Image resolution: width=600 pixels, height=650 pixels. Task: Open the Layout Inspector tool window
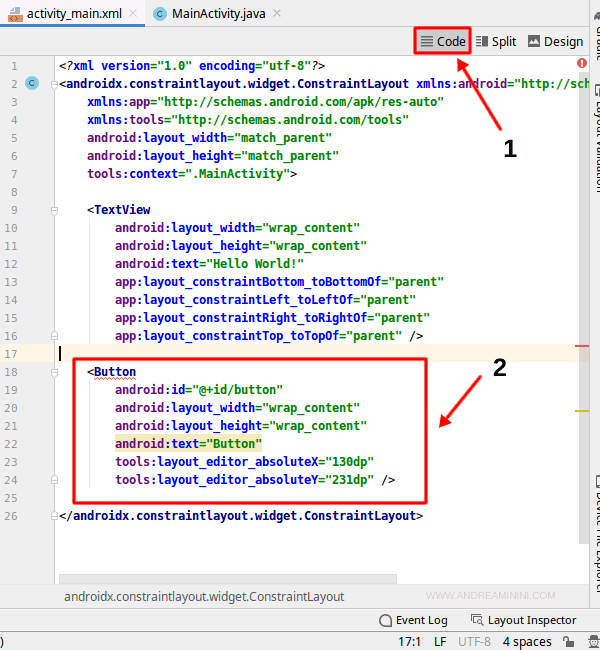[524, 620]
